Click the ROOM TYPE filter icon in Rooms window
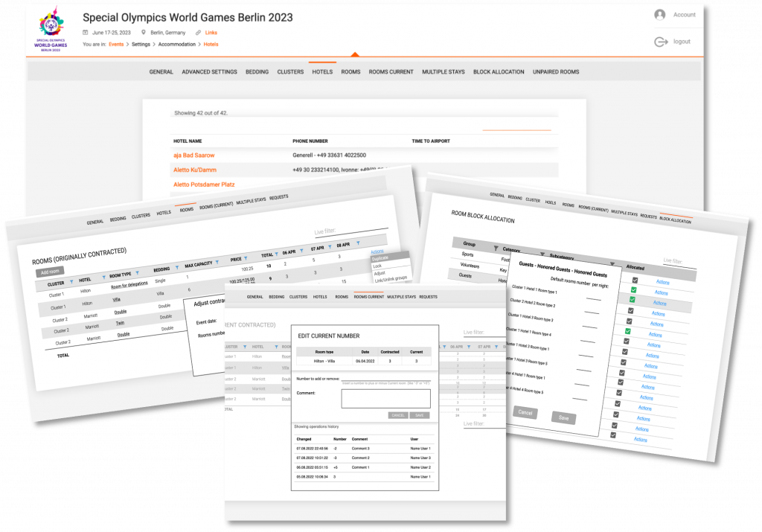The image size is (762, 532). pos(138,272)
